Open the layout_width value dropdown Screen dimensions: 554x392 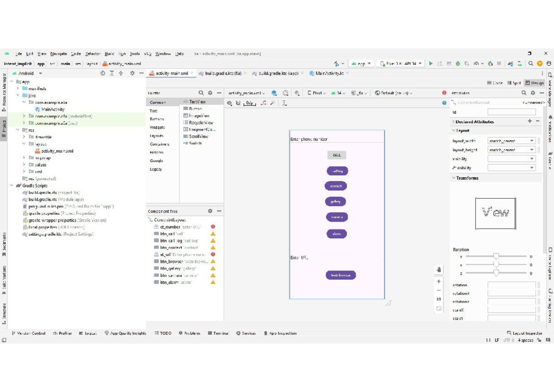click(x=532, y=141)
